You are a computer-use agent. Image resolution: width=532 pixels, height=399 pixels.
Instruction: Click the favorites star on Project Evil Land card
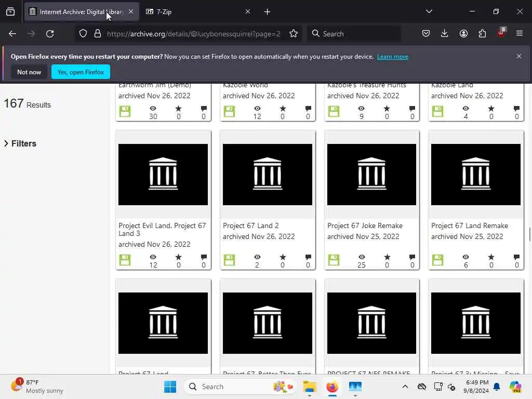coord(179,257)
